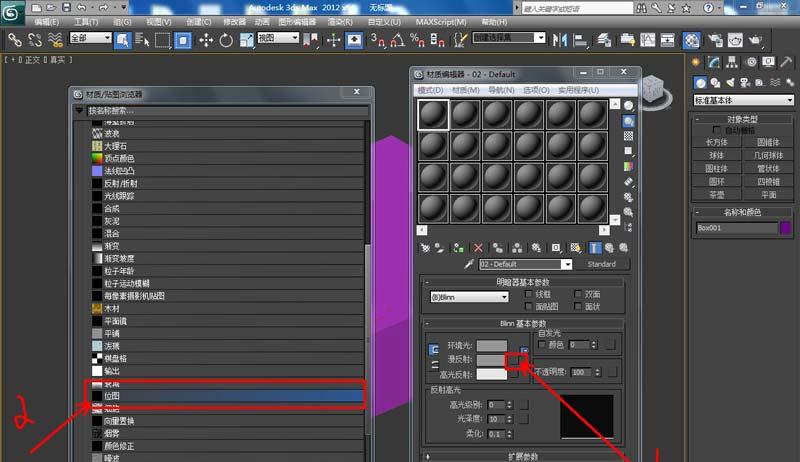This screenshot has width=800, height=462.
Task: Click the 球体 Sphere button
Action: (716, 155)
